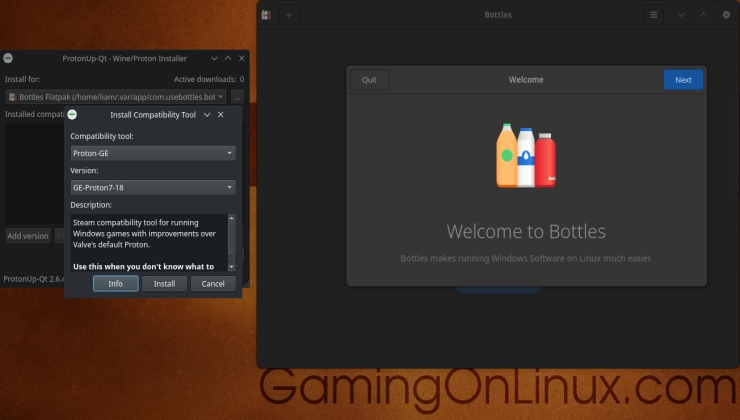Click the 'Active downloads: 0' text
The height and width of the screenshot is (420, 740).
(209, 79)
